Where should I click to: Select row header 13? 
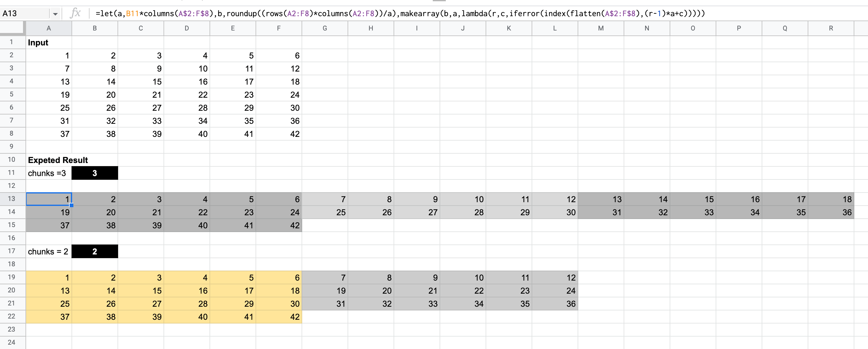point(12,199)
